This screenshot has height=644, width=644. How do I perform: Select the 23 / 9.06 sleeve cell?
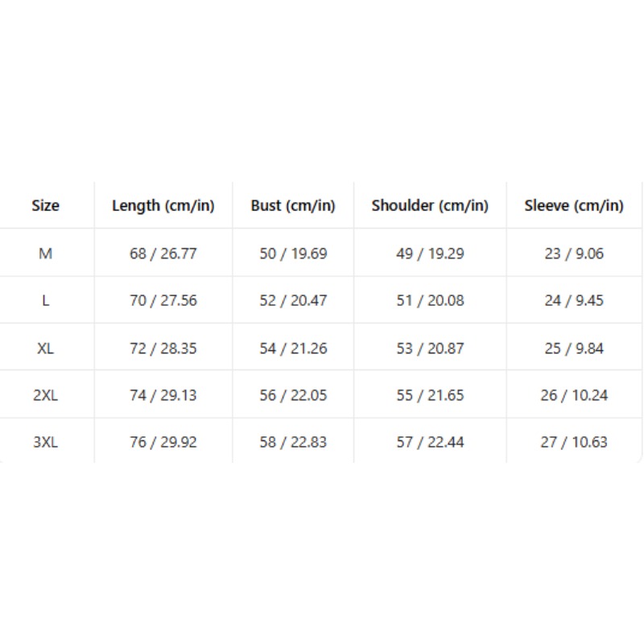click(574, 254)
